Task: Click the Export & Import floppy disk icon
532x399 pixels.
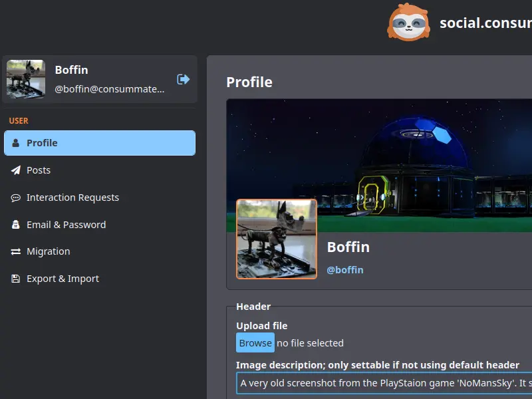Action: click(x=16, y=279)
